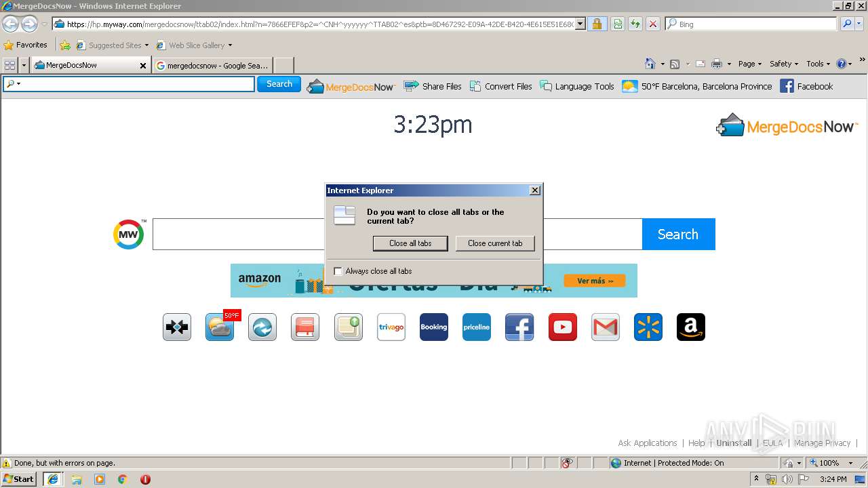Open the Facebook shortcut tile
The width and height of the screenshot is (868, 488).
(519, 327)
